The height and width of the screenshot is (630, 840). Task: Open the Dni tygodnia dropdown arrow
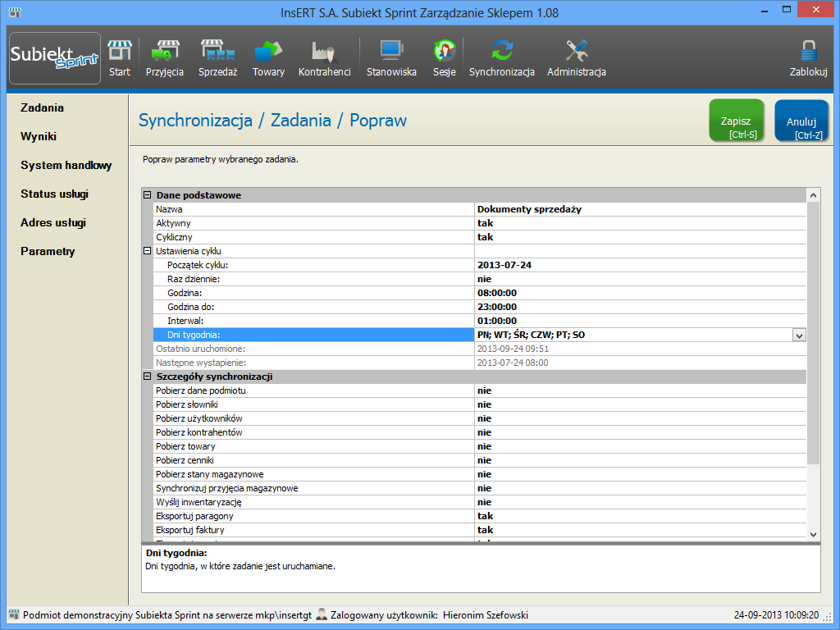799,336
